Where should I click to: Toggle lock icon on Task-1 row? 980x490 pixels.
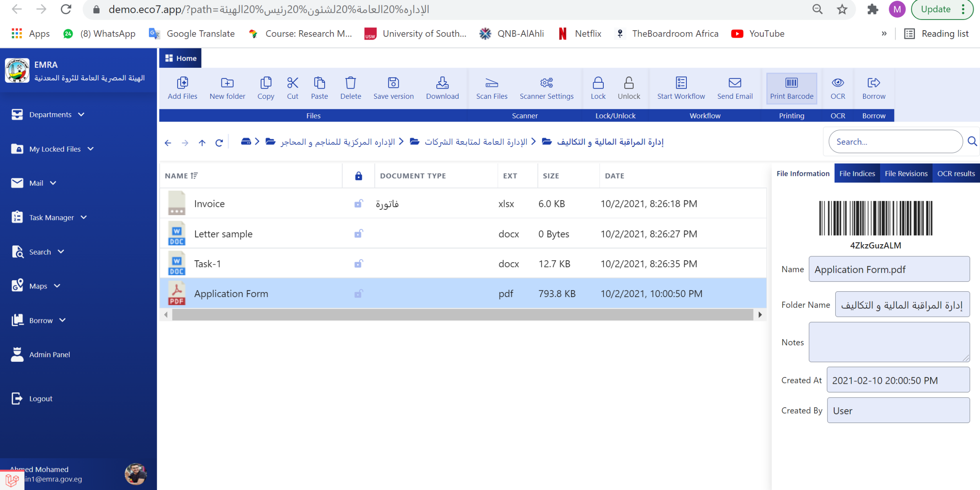(x=358, y=263)
